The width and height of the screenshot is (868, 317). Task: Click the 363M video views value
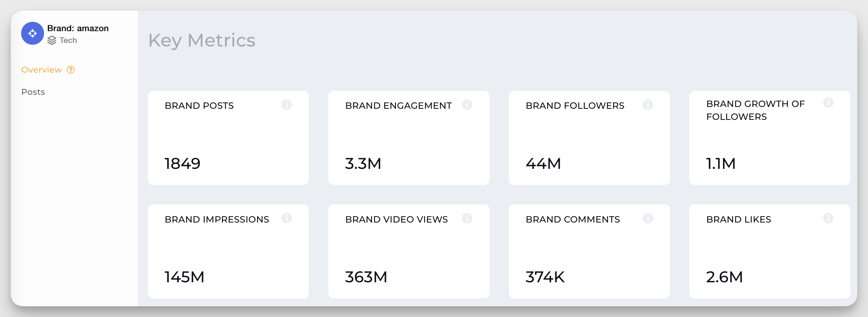[x=366, y=277]
